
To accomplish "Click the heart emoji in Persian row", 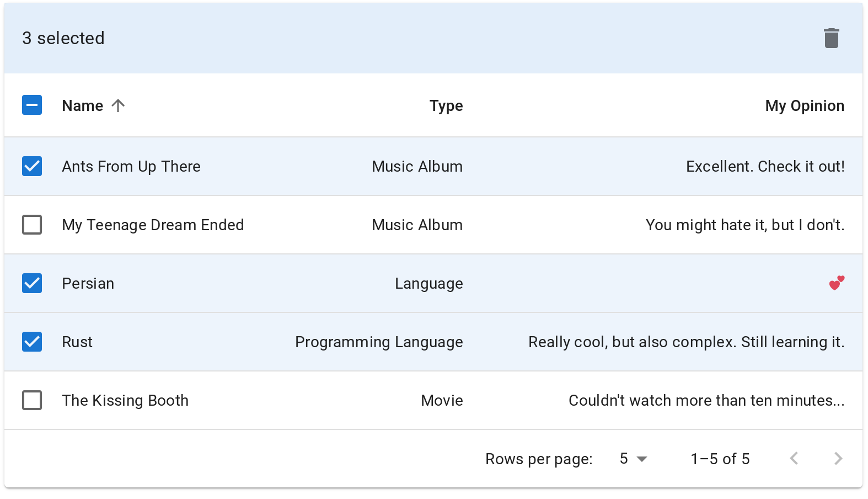I will pos(837,283).
